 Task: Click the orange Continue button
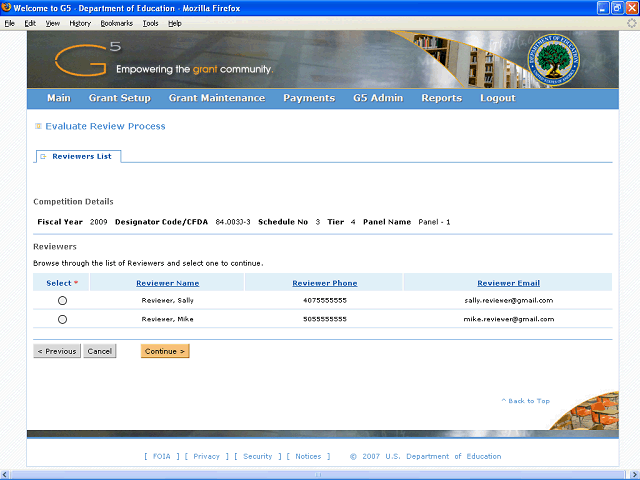165,351
